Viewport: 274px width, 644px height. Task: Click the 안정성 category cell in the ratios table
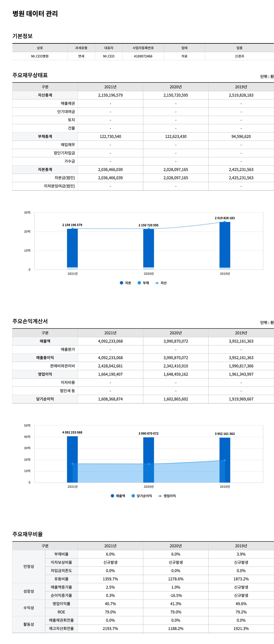point(29,566)
